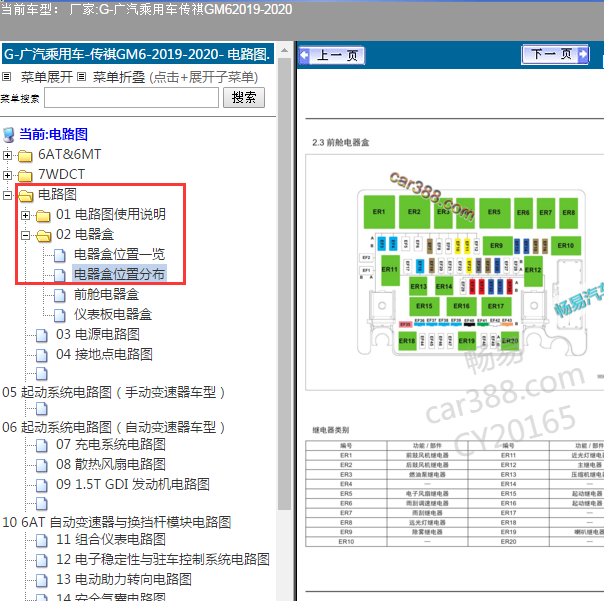Viewport: 604px width, 601px height.
Task: Click the 6AT&6MT folder icon
Action: point(25,156)
